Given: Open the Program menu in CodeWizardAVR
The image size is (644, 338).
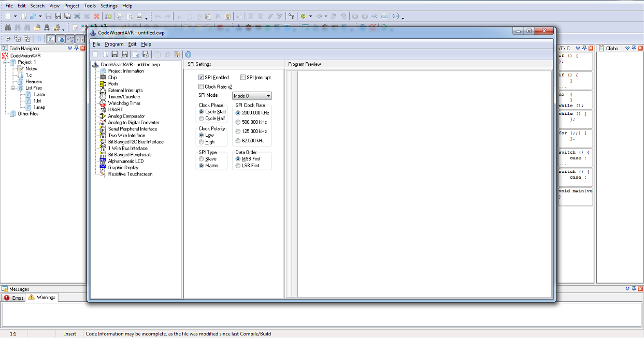Looking at the screenshot, I should tap(114, 44).
